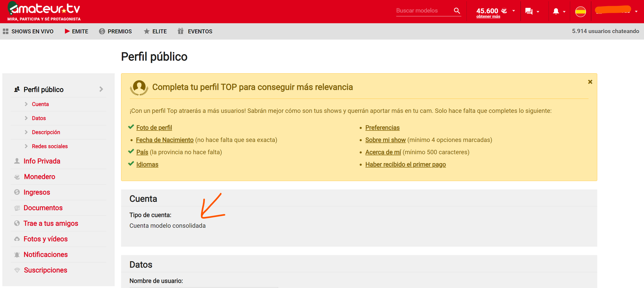Click the Documentos papers icon
Screen dimensions: 644x288
(x=17, y=208)
